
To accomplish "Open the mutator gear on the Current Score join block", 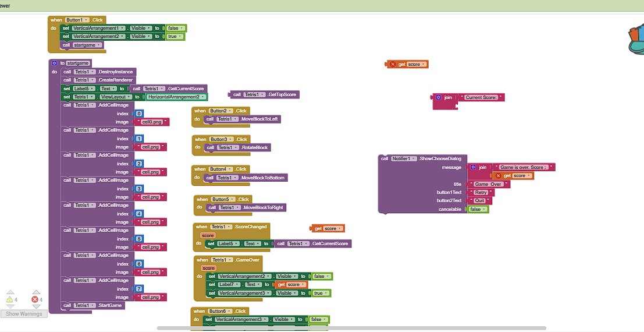I will click(x=438, y=98).
